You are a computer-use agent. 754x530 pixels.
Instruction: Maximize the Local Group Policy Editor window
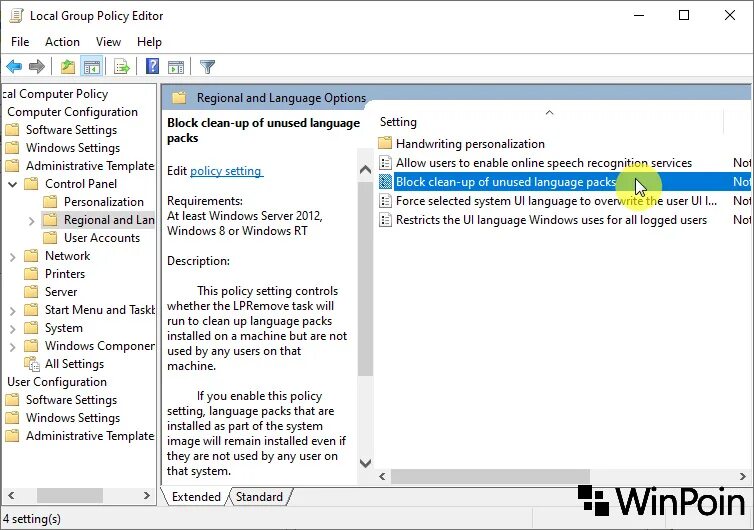[x=684, y=15]
